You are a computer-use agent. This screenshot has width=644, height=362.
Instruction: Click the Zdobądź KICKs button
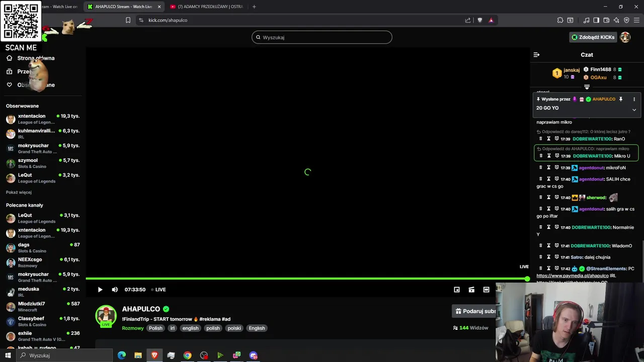tap(593, 37)
